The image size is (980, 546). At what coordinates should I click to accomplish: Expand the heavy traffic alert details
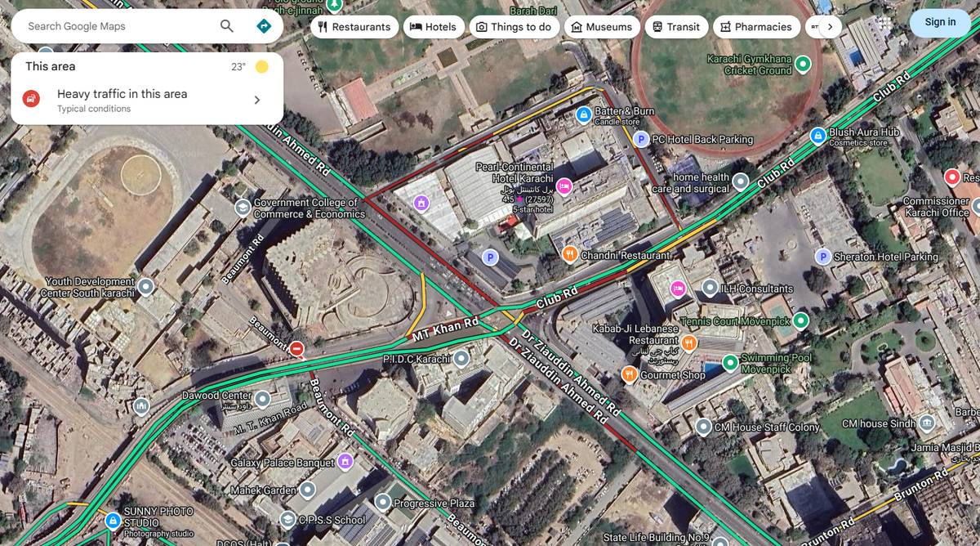point(257,98)
